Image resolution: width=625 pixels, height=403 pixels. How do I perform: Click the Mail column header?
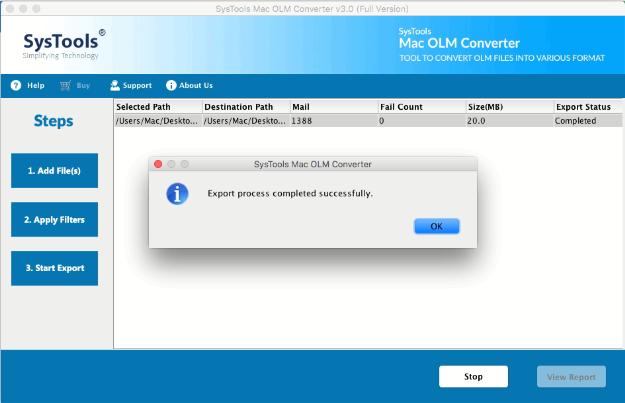[334, 107]
